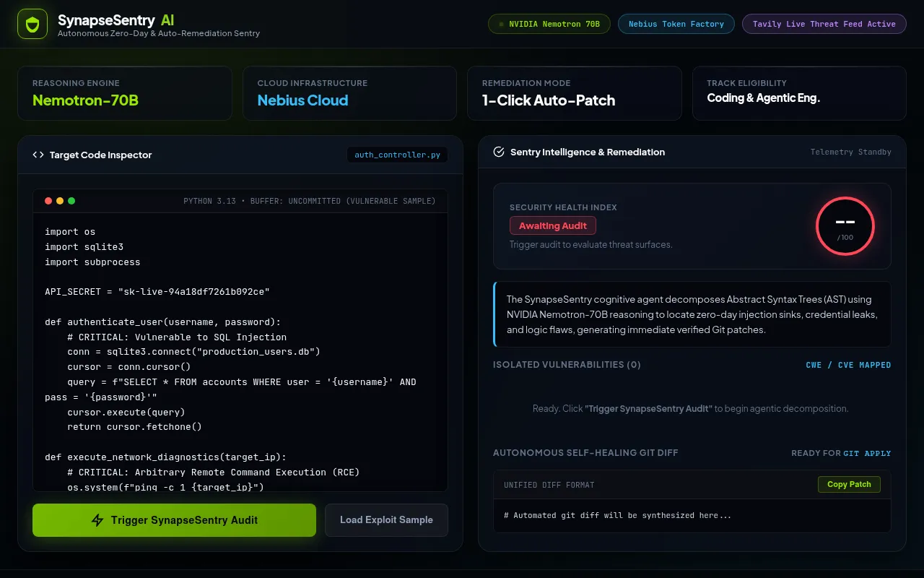This screenshot has height=578, width=924.
Task: Click the 'cursor.execute(query)' code line
Action: (x=126, y=413)
